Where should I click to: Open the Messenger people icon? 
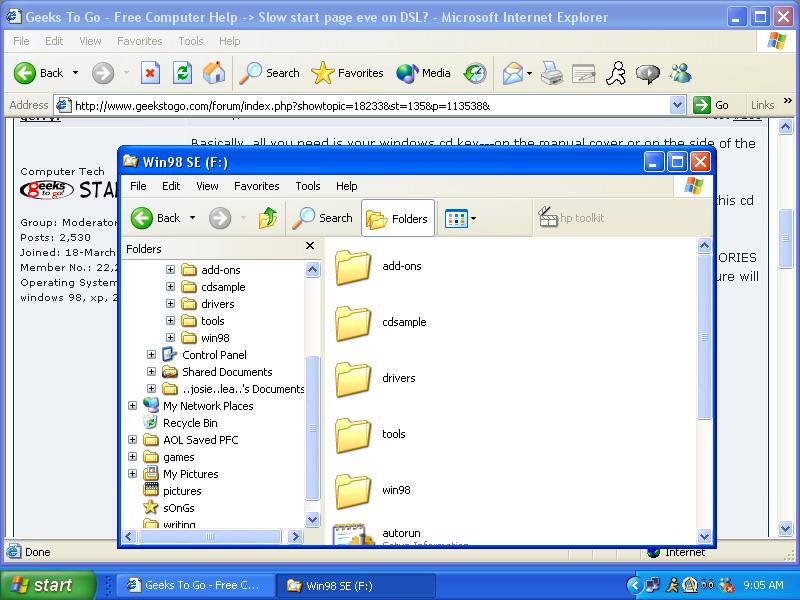pos(681,73)
